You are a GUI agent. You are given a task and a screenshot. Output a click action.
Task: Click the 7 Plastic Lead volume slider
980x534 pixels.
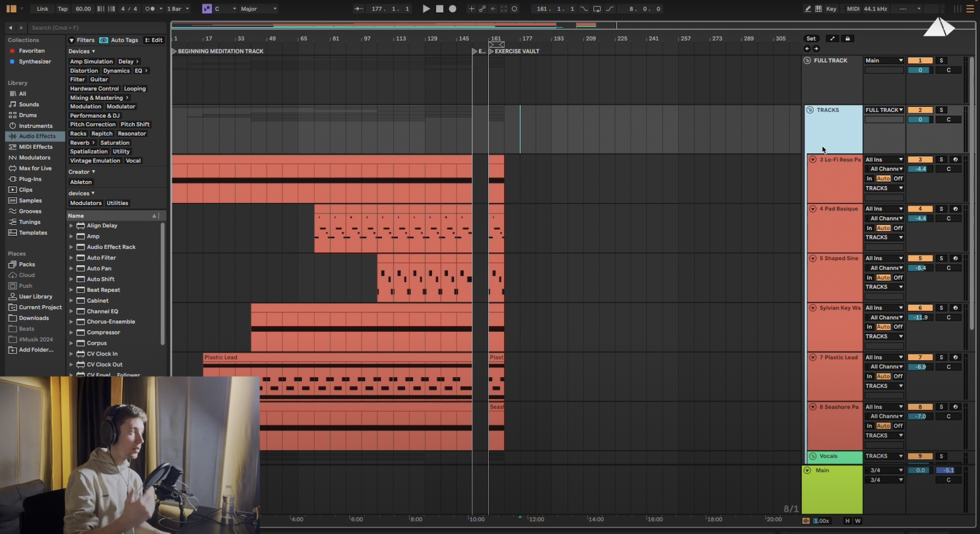click(x=920, y=367)
